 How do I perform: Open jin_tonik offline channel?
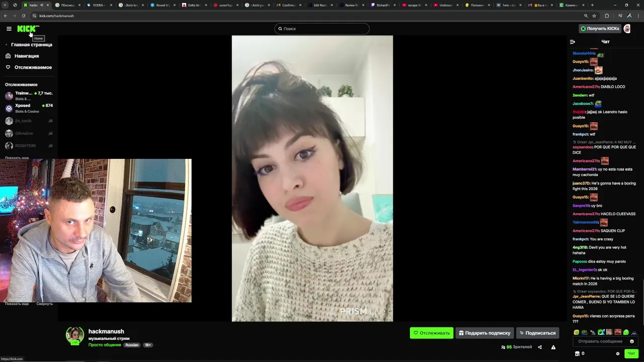point(29,121)
